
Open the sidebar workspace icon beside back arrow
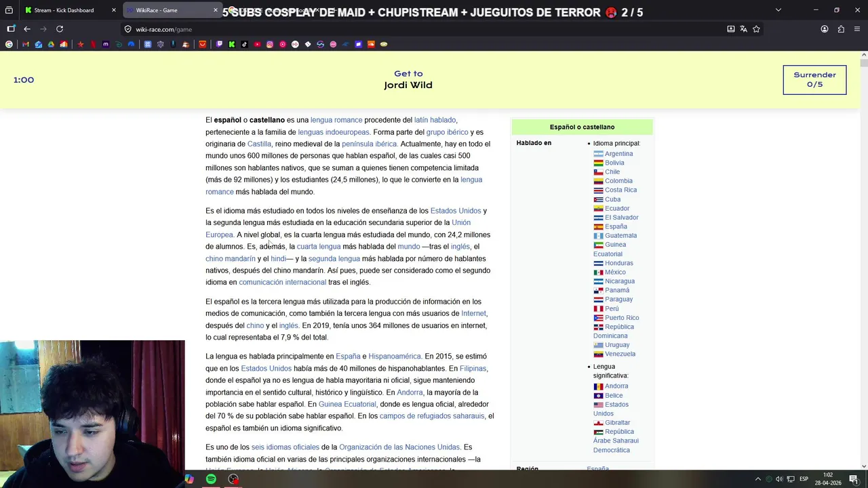tap(11, 29)
